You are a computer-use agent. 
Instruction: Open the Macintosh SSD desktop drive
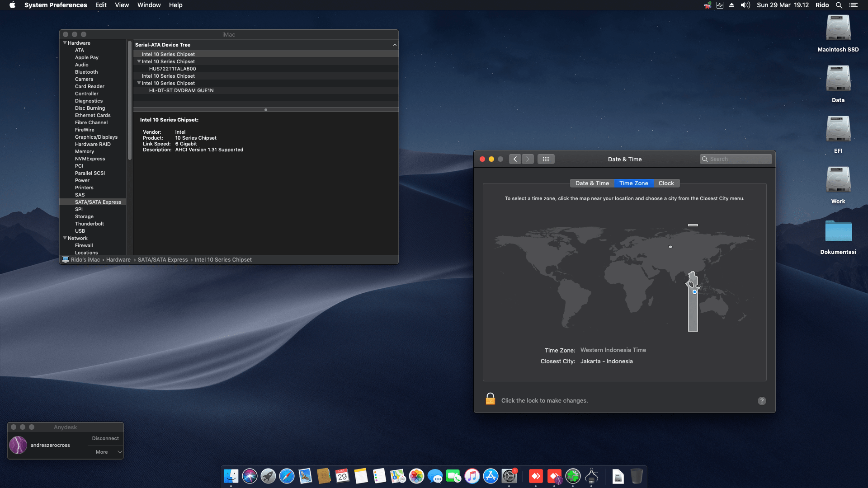(838, 28)
